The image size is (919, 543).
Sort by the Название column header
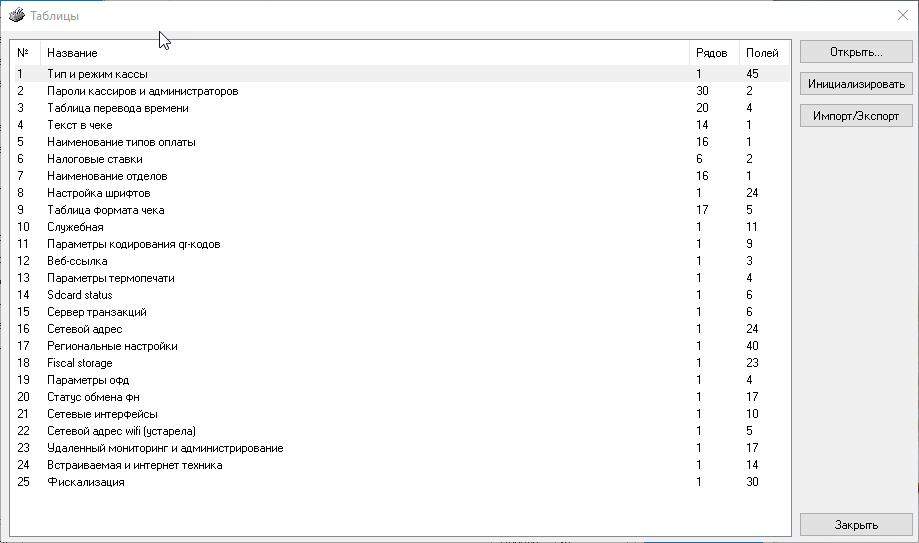(72, 52)
